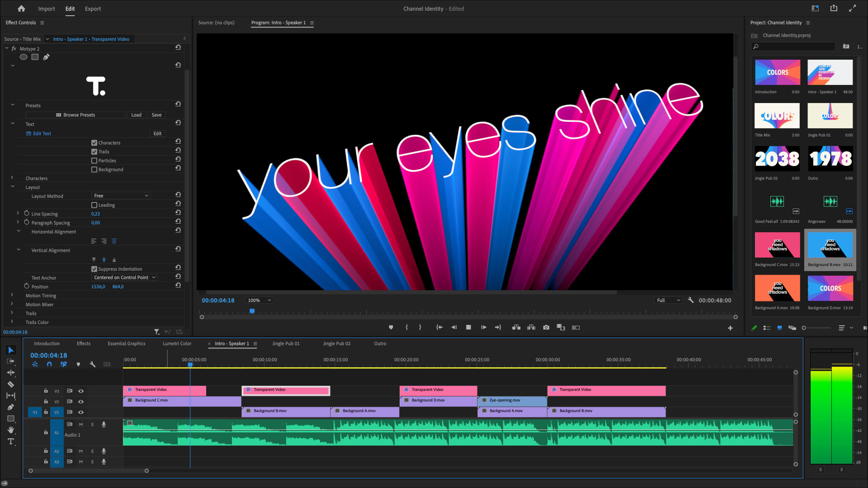
Task: Select the Razor tool in timeline toolbar
Action: click(x=11, y=385)
